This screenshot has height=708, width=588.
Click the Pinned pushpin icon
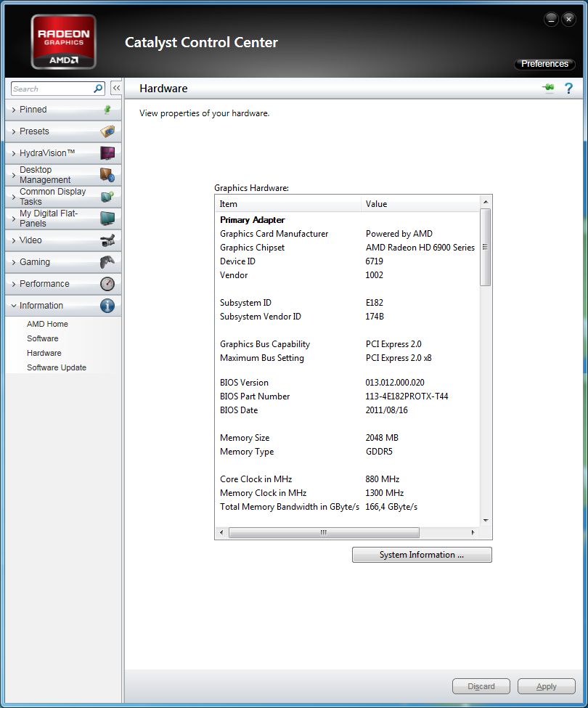coord(107,109)
